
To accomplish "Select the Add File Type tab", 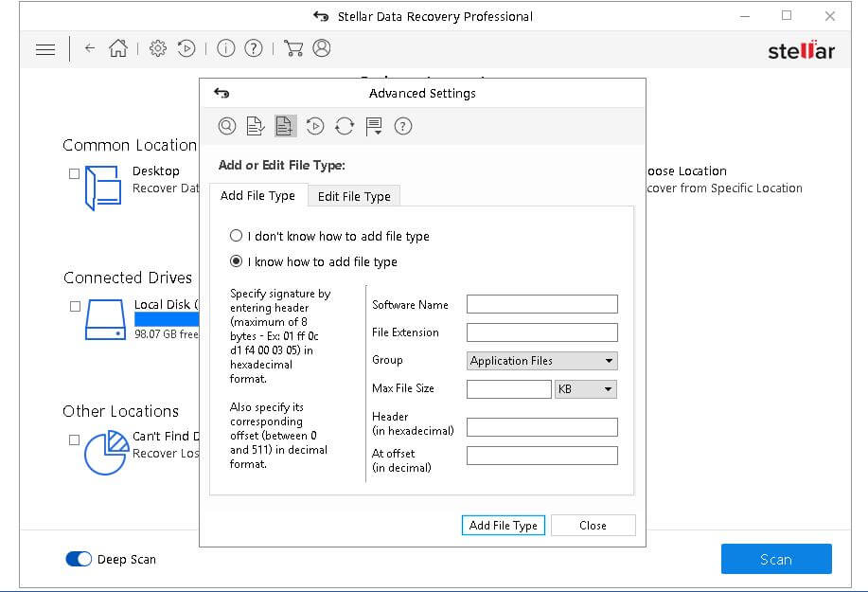I will coord(257,196).
